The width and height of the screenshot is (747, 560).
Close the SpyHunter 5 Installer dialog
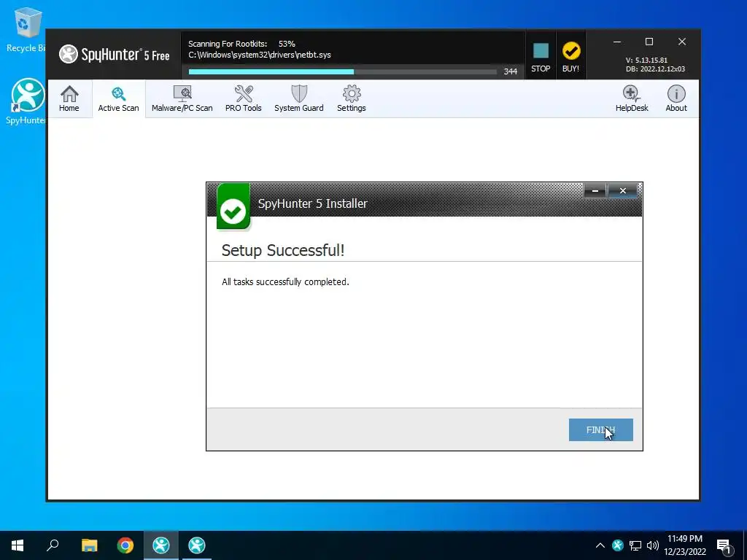(x=623, y=190)
